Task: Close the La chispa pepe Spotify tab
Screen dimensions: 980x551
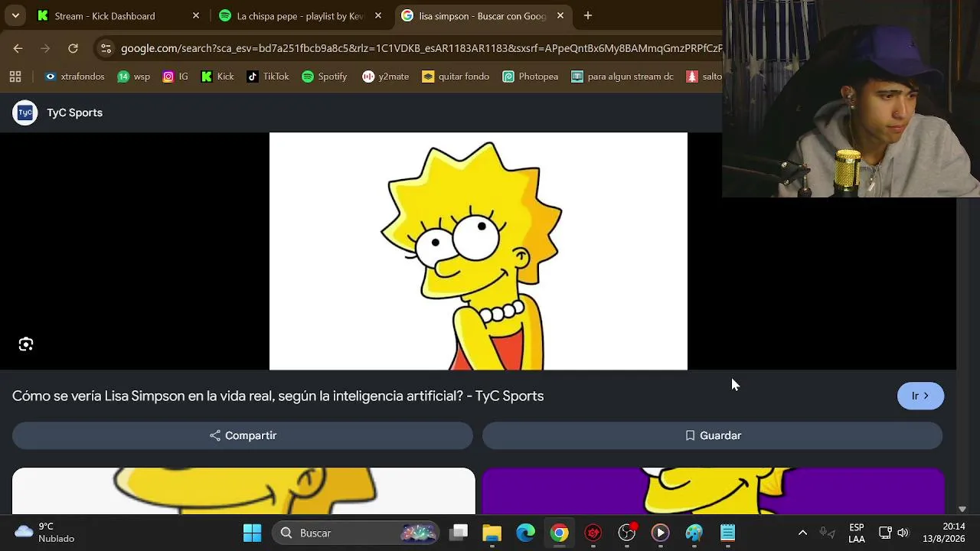Action: click(x=378, y=15)
